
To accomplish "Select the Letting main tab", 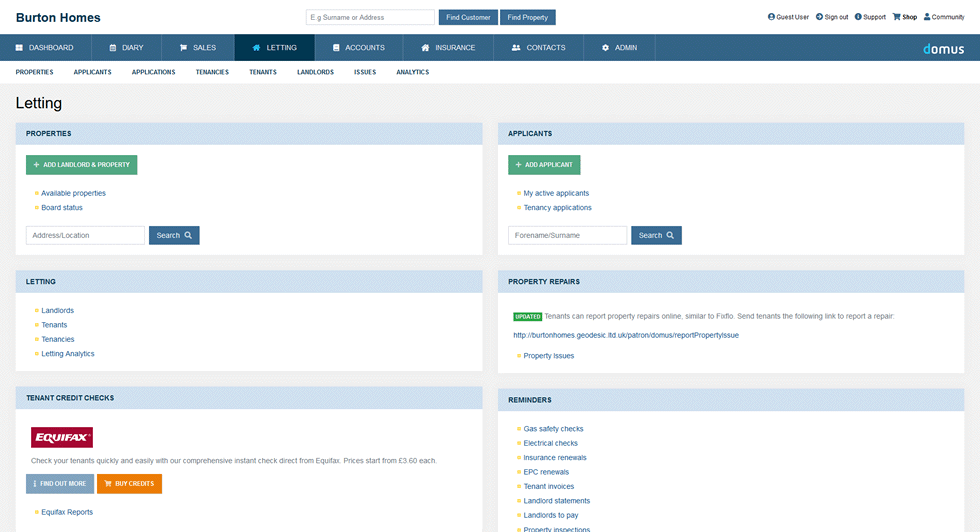I will [x=274, y=48].
